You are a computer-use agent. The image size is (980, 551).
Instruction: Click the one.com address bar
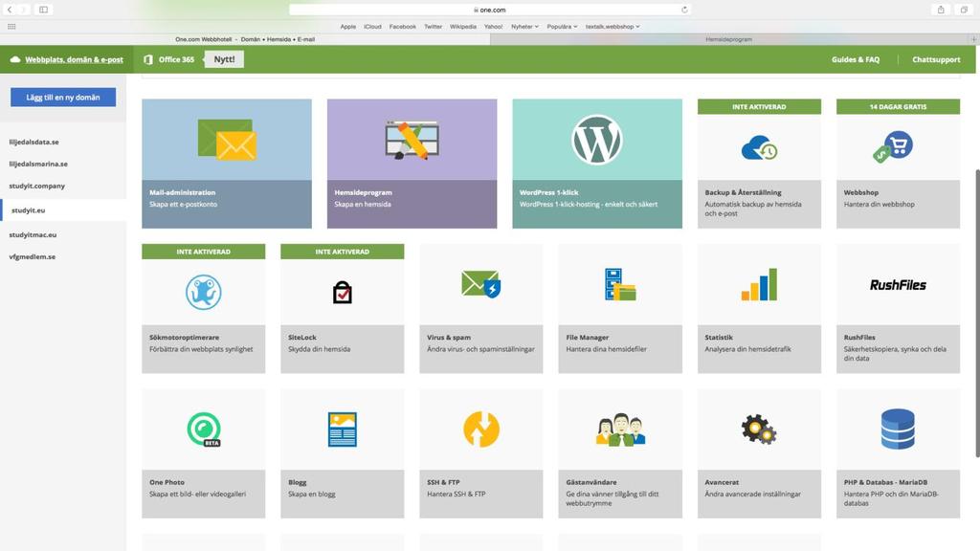click(x=490, y=10)
